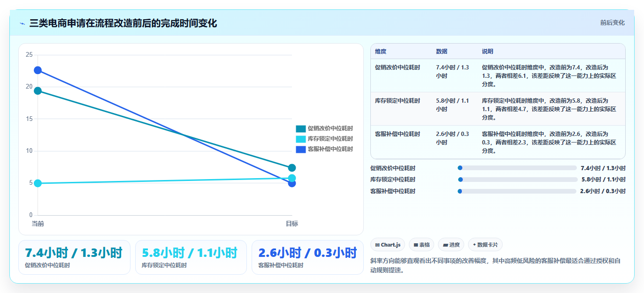The height and width of the screenshot is (293, 644).
Task: Click the y-axis tick labeled 10
Action: [x=29, y=151]
